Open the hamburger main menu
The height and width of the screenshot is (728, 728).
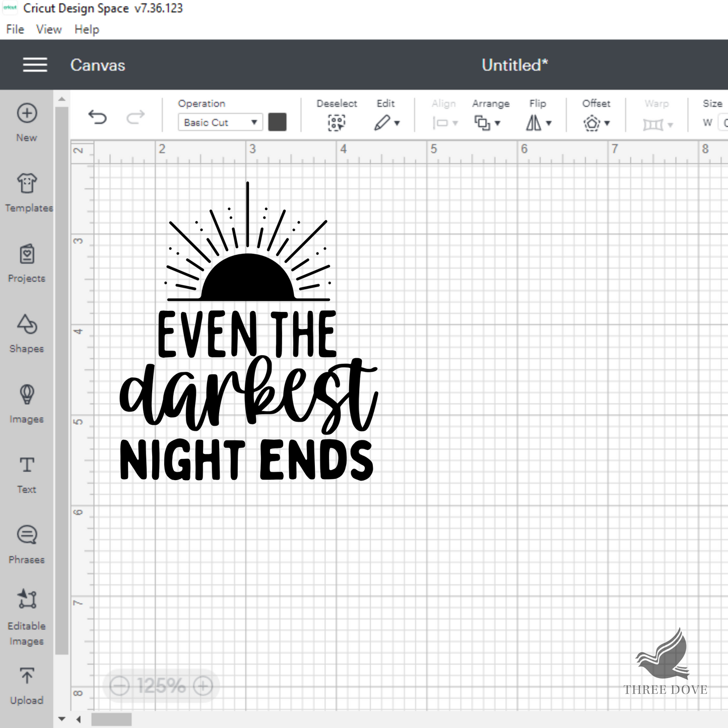pos(35,65)
